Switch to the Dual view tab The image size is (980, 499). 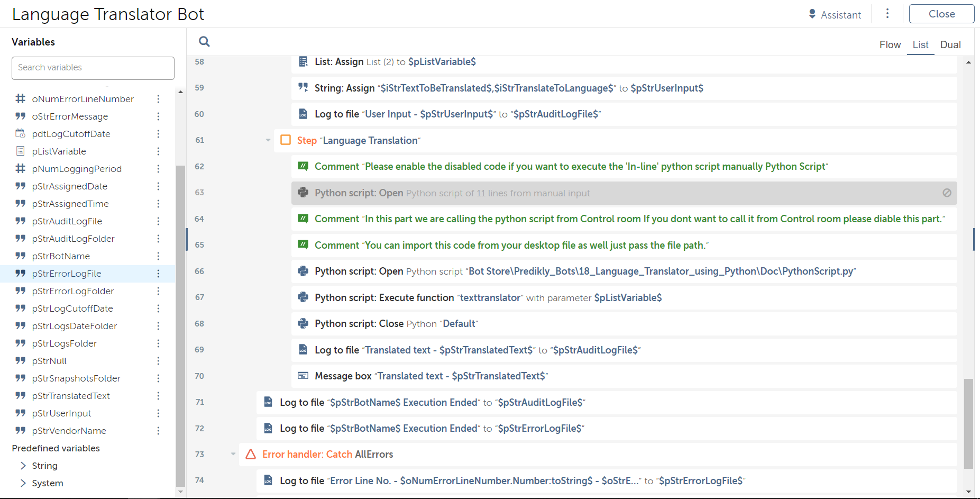tap(950, 45)
